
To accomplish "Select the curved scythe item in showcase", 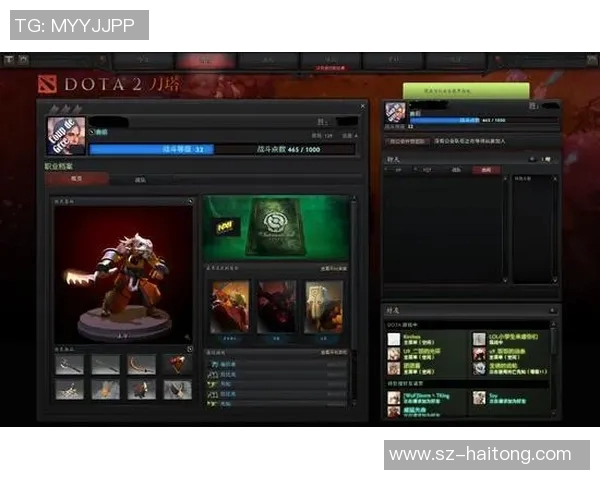I will point(142,364).
